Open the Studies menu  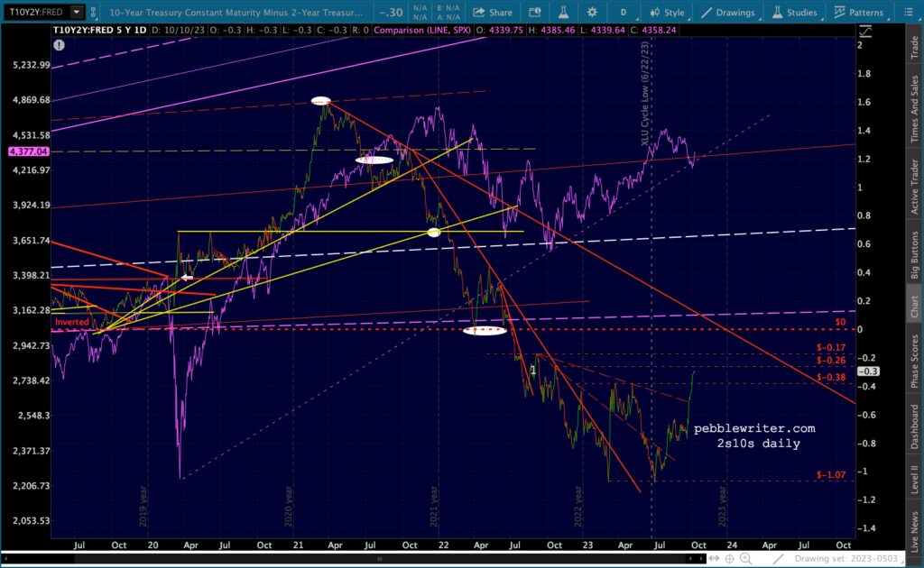click(x=796, y=13)
